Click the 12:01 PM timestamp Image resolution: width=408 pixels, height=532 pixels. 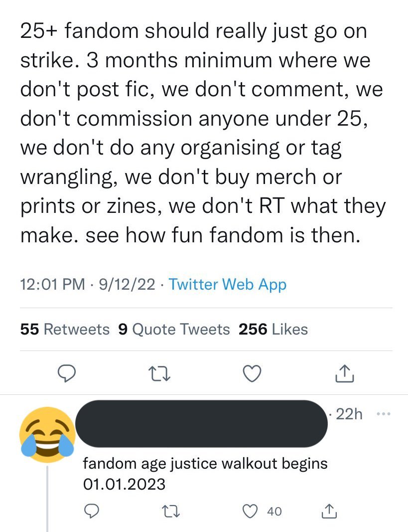coord(52,285)
